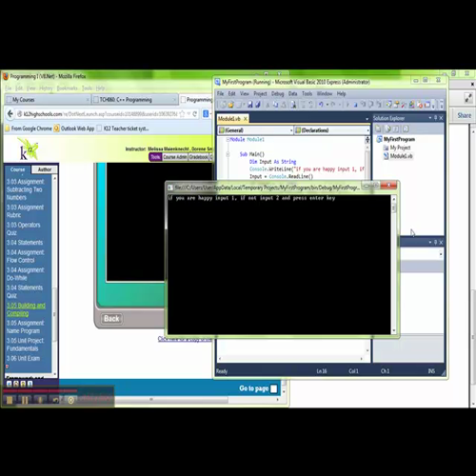Open History menu in Firefox
The width and height of the screenshot is (476, 476).
coord(46,89)
